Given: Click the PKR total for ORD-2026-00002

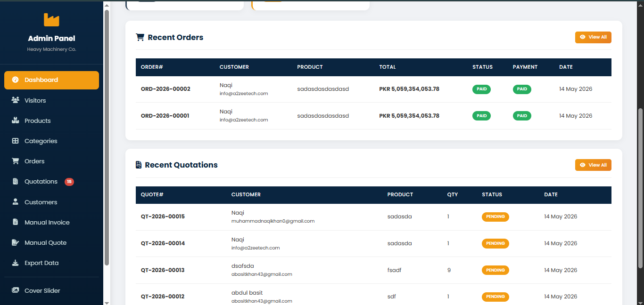Looking at the screenshot, I should click(409, 89).
